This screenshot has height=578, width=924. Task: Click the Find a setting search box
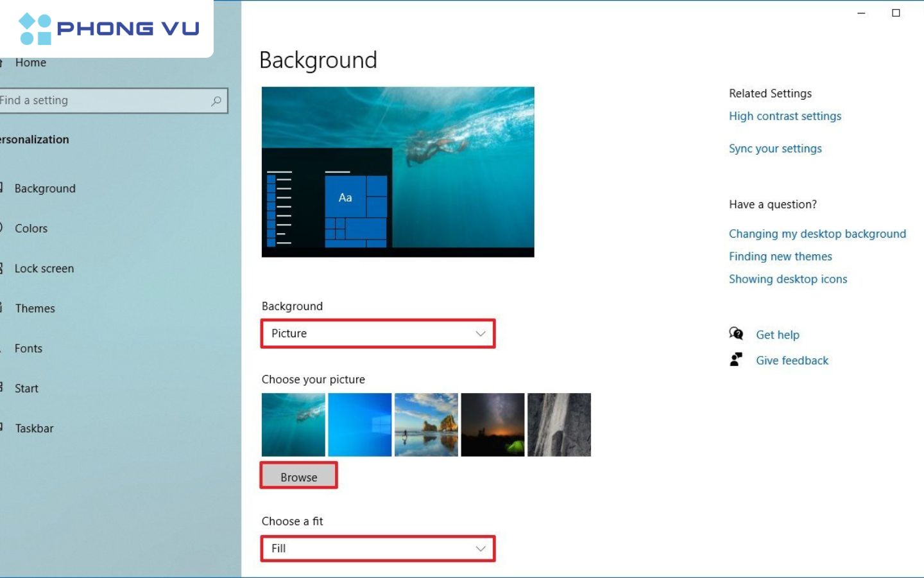(103, 101)
